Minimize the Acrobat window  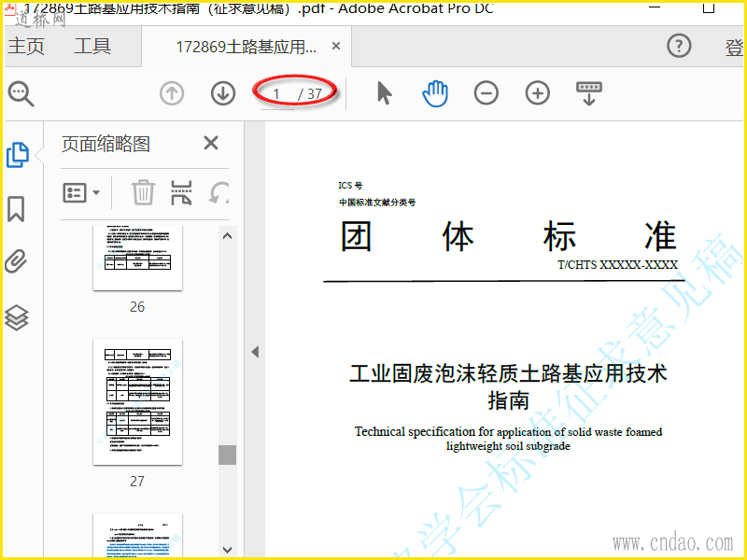coord(655,7)
